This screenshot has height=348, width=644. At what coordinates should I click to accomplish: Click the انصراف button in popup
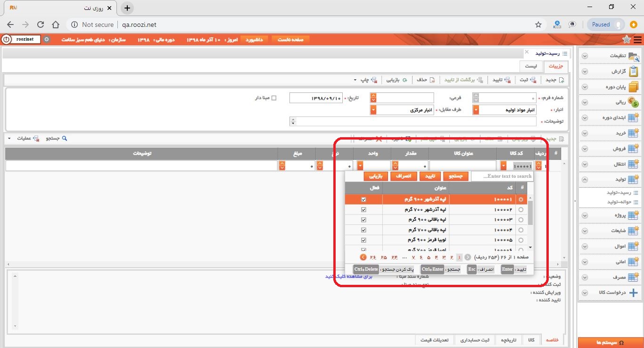coord(404,176)
